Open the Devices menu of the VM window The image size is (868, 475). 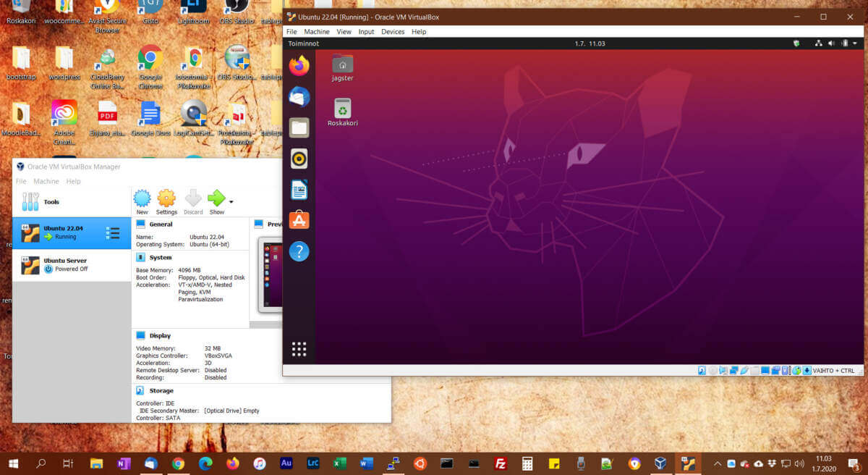(x=393, y=32)
